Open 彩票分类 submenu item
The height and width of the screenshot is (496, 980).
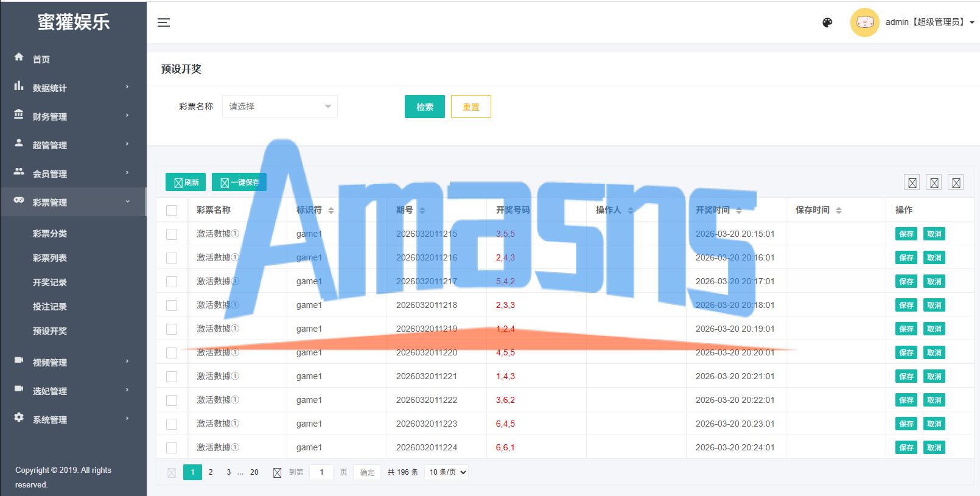tap(50, 234)
